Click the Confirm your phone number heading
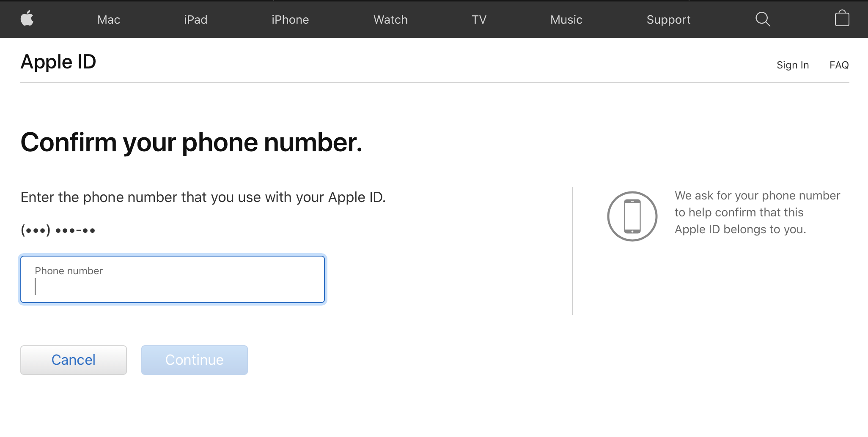868x437 pixels. coord(191,143)
